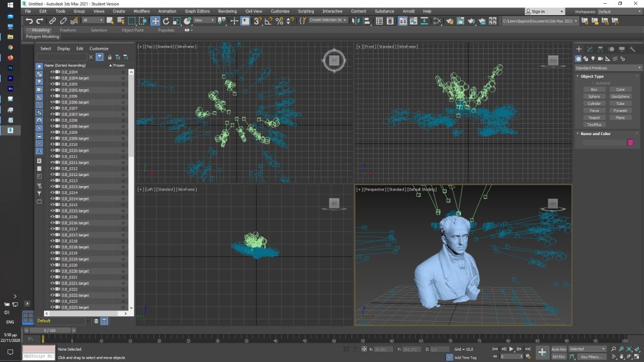Screen dimensions: 644x362
Task: Open the pink object color swatch
Action: click(630, 143)
